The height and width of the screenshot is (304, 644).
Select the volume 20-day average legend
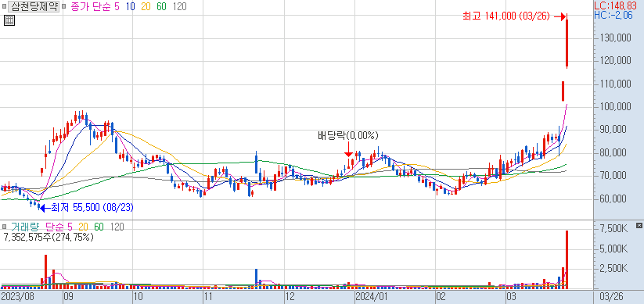point(84,227)
